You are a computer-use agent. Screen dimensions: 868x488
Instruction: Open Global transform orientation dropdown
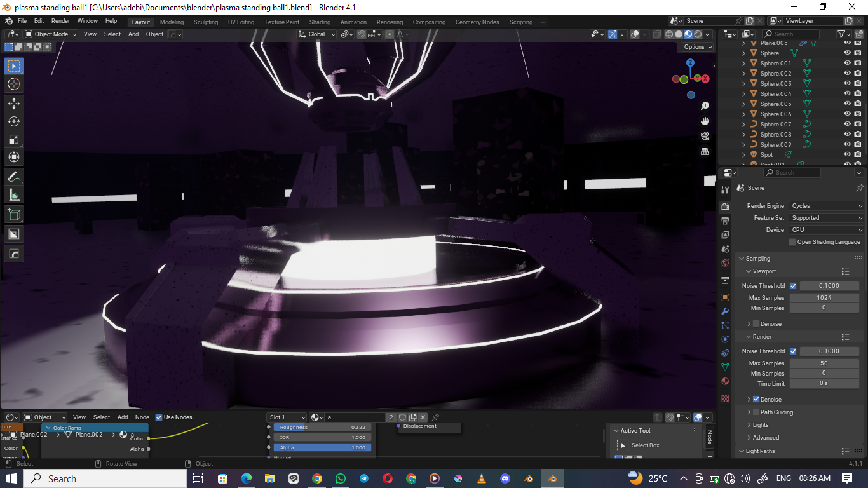pos(316,34)
